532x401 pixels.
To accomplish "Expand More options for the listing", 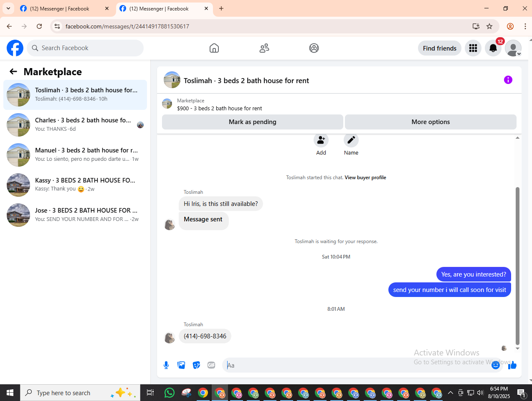I will [x=431, y=122].
